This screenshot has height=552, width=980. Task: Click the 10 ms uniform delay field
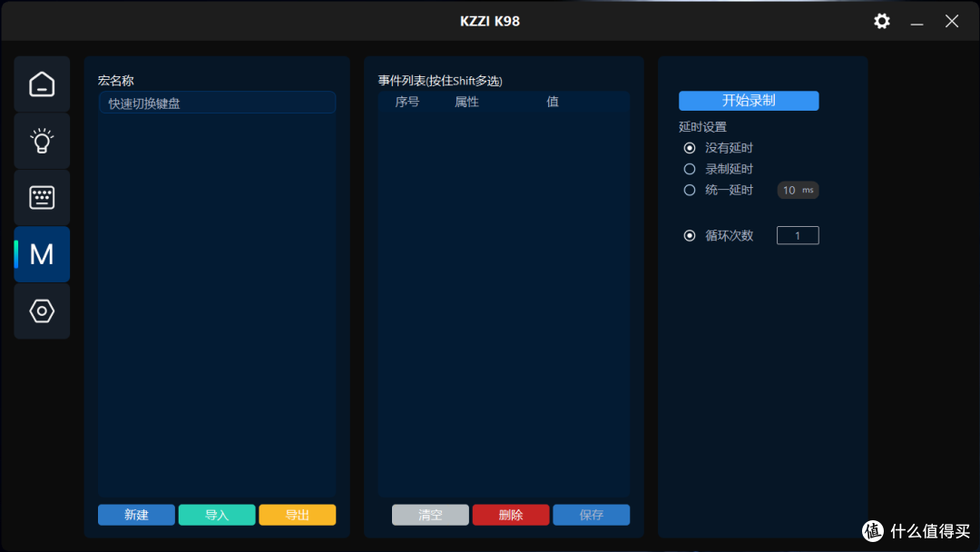tap(799, 190)
